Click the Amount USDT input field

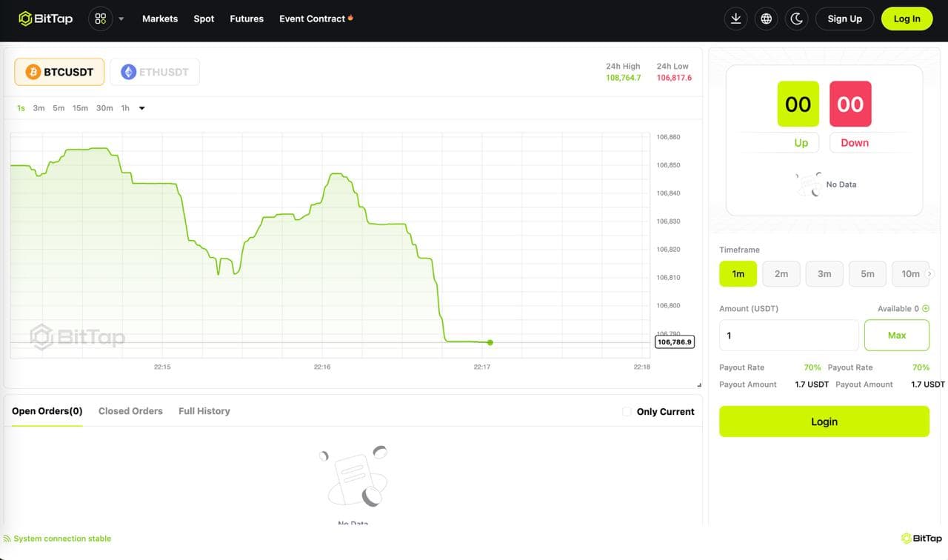pos(789,336)
